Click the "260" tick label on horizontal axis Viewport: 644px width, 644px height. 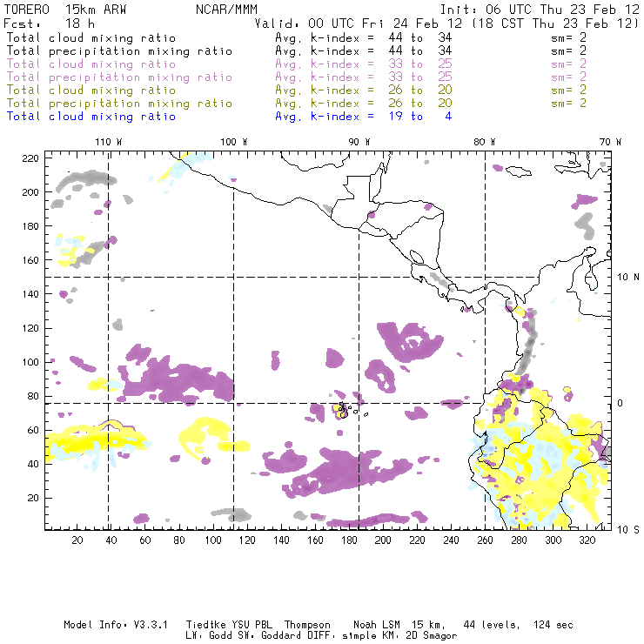coord(485,540)
